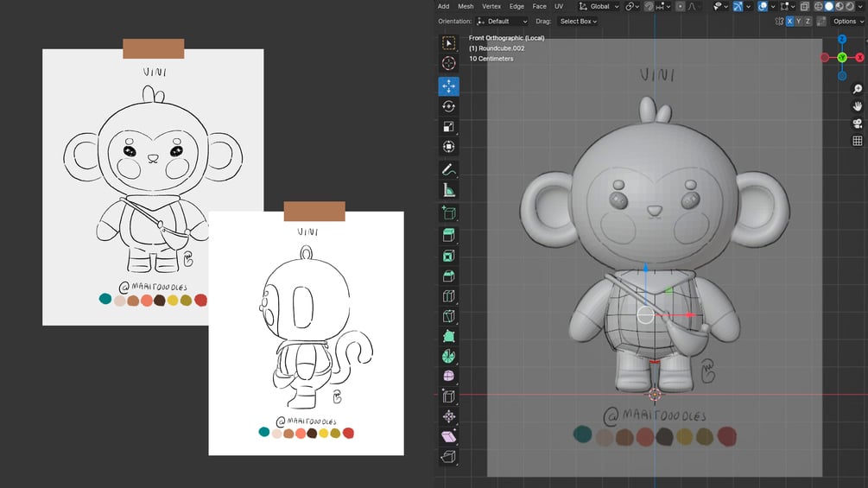The image size is (868, 488).
Task: Click the white circle move gizmo center
Action: (645, 314)
